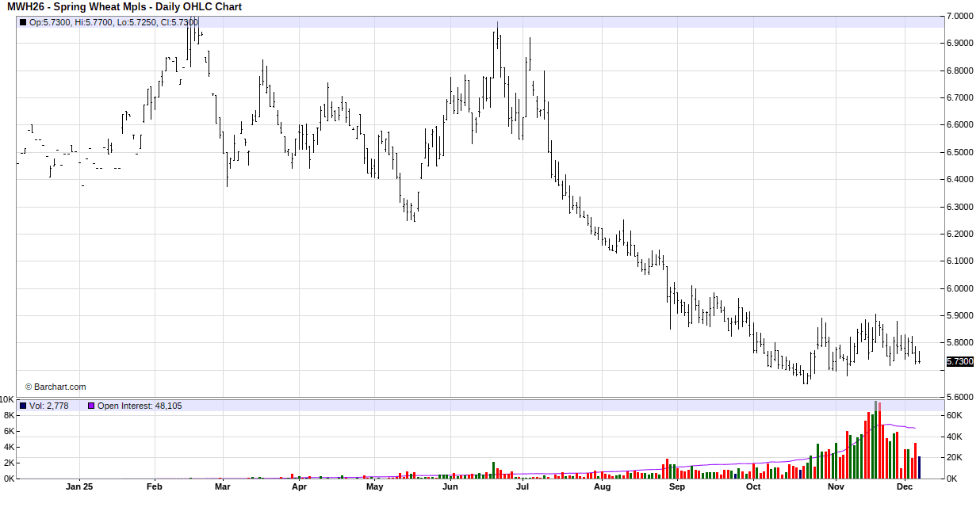Click the Op/Hi/Lo/Cl price readout text
980x511 pixels.
113,22
